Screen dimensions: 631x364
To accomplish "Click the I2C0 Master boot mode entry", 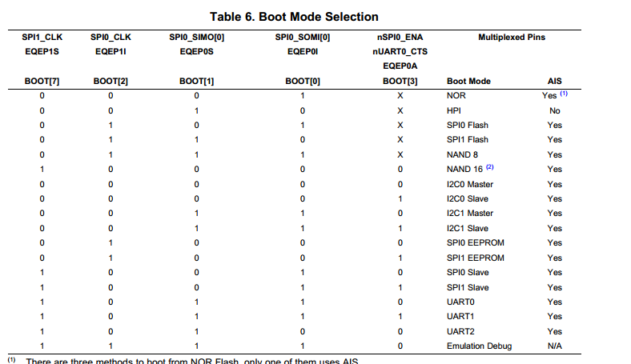I will click(470, 184).
